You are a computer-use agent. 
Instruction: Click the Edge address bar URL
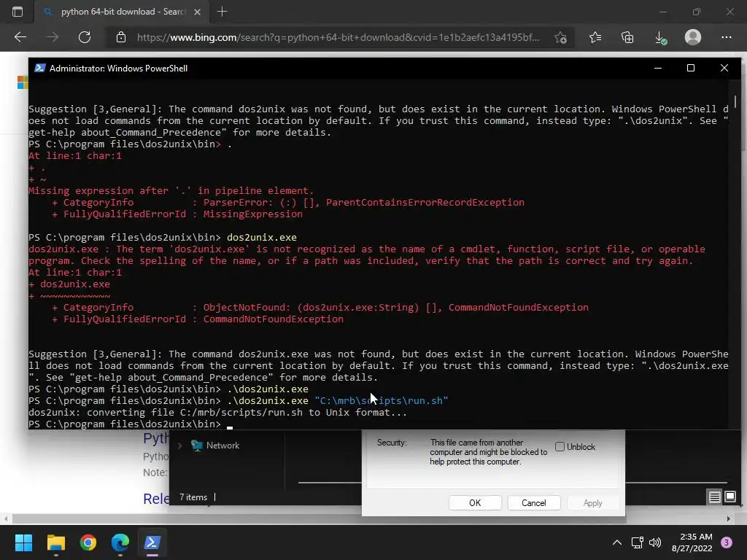pos(338,37)
